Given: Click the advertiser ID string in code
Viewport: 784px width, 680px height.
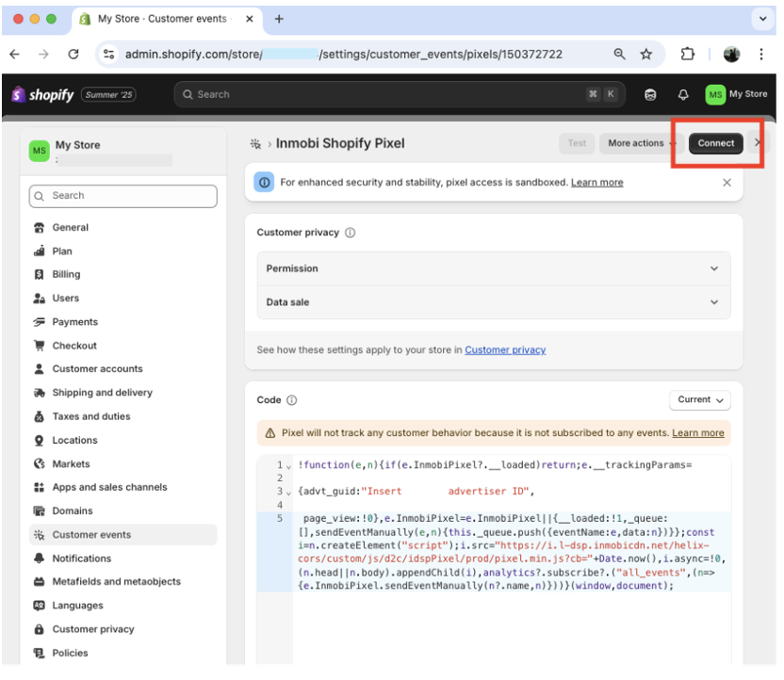Looking at the screenshot, I should 445,492.
